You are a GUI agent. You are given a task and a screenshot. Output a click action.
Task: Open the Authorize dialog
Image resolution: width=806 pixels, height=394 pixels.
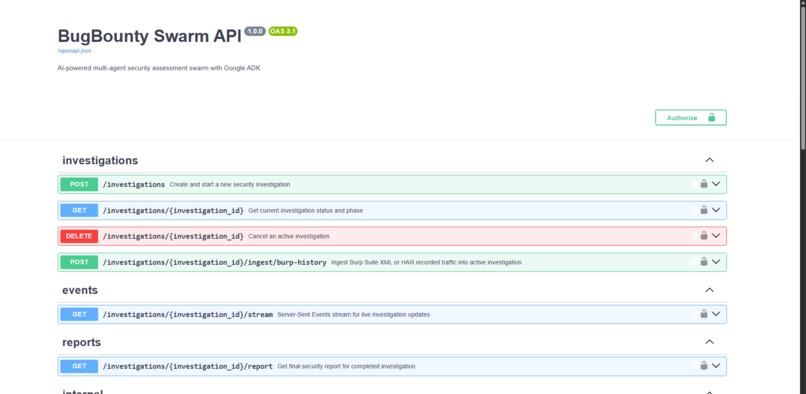point(690,117)
